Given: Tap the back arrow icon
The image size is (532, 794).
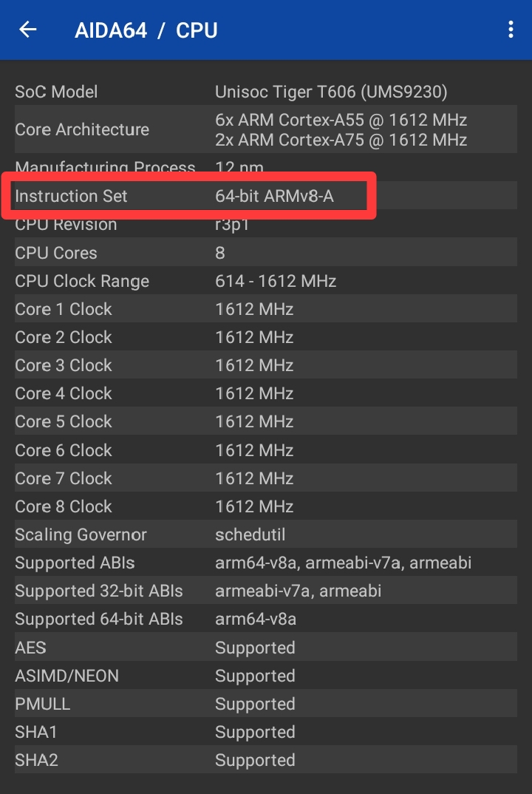Looking at the screenshot, I should tap(28, 30).
